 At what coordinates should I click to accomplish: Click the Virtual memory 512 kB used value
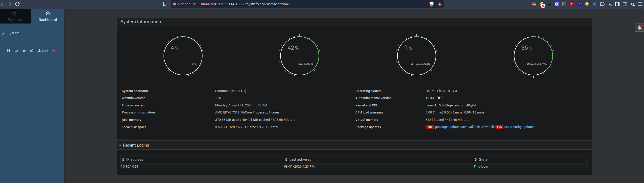pyautogui.click(x=448, y=120)
